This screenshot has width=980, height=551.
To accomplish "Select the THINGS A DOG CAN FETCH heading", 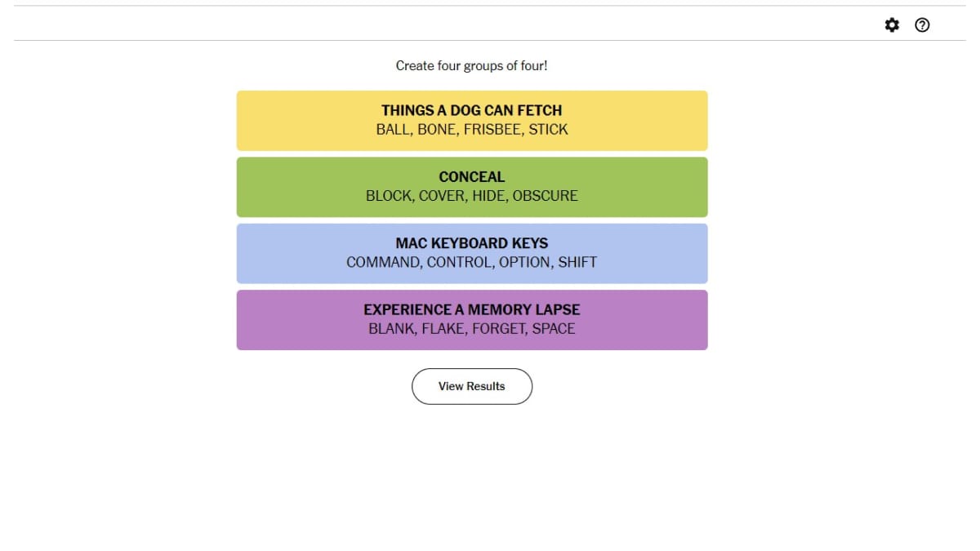I will coord(471,110).
